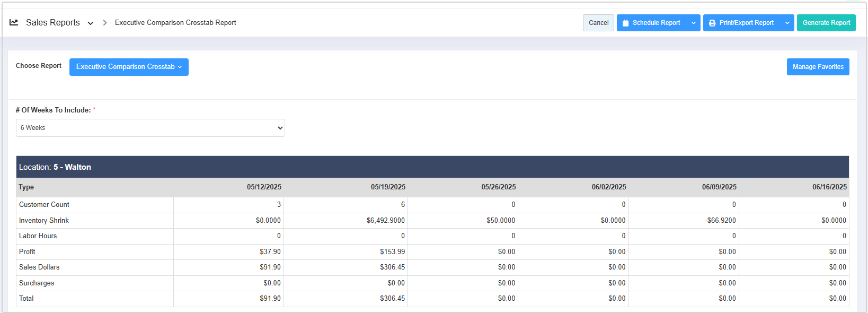868x313 pixels.
Task: Click the printer icon on Print/Export Report
Action: point(712,23)
